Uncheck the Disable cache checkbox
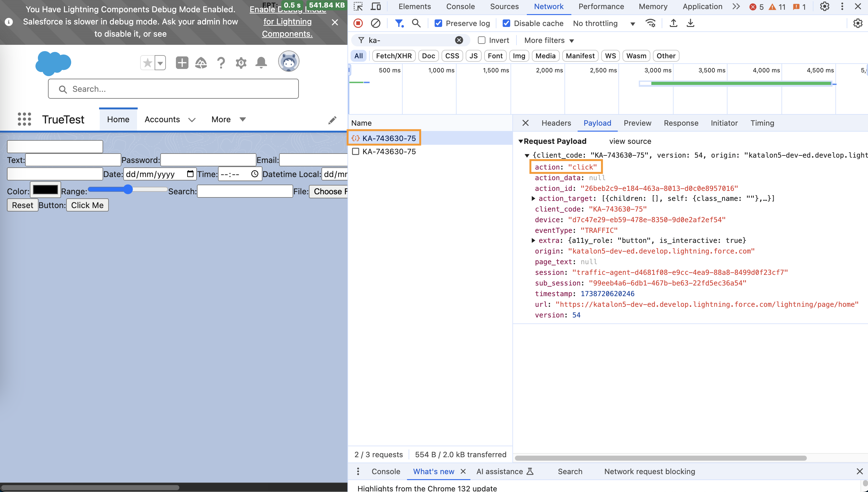868x492 pixels. coord(506,23)
